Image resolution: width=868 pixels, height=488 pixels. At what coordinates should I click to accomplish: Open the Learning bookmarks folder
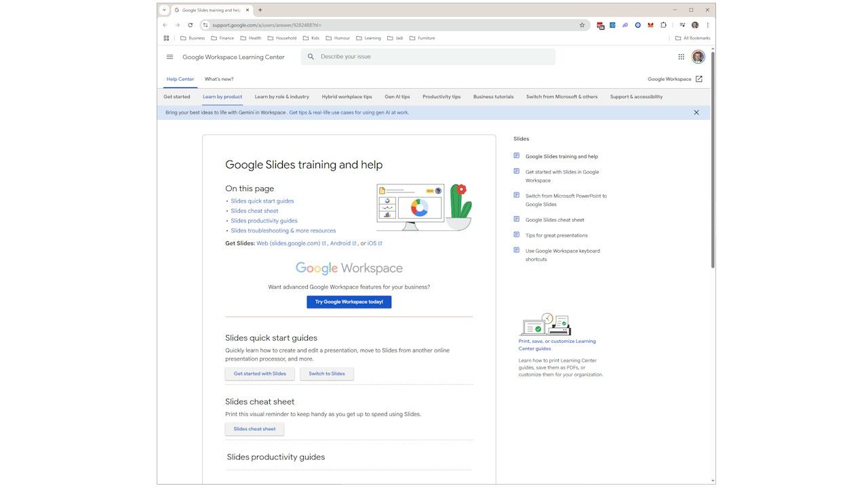point(368,38)
